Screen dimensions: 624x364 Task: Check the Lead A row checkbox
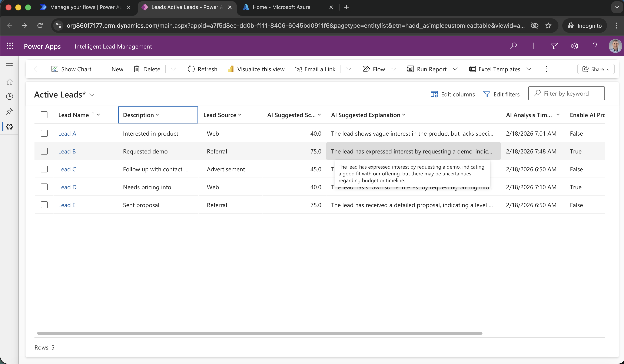tap(44, 133)
